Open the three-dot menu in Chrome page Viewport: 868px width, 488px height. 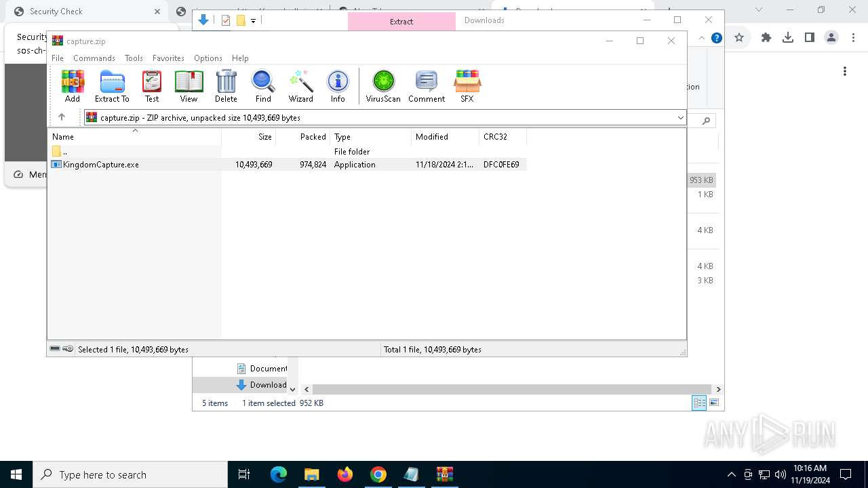[x=845, y=71]
